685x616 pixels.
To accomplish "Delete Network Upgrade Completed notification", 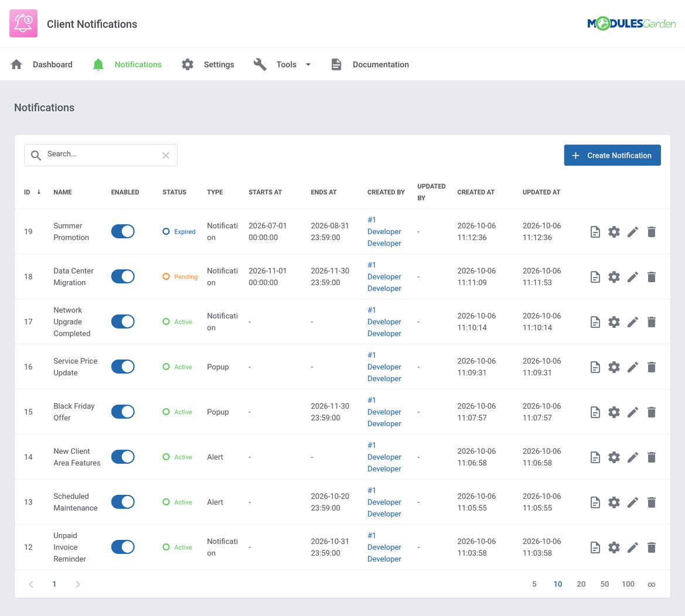I will pos(652,322).
